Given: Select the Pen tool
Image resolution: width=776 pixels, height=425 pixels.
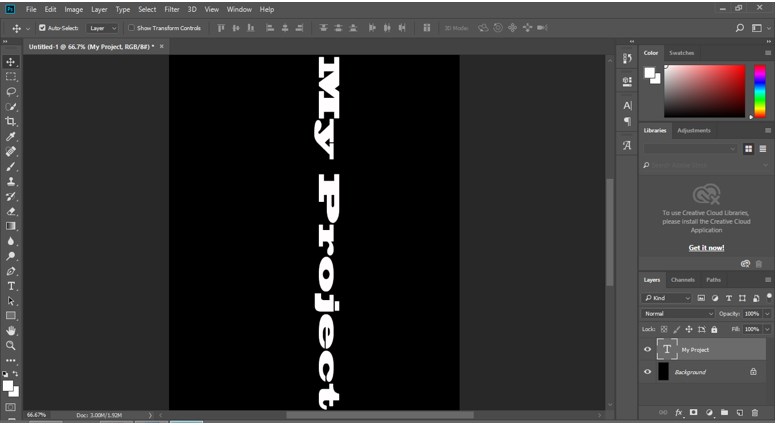Looking at the screenshot, I should pos(10,271).
